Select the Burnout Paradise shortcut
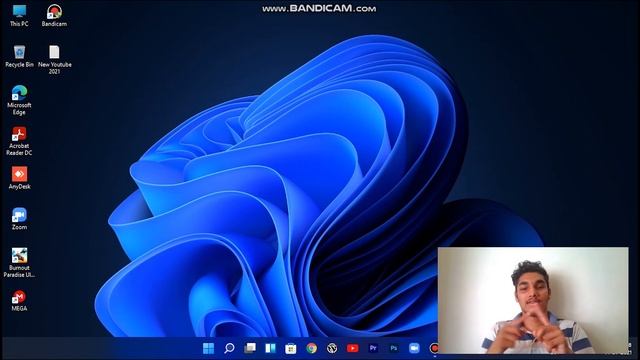 [x=19, y=262]
